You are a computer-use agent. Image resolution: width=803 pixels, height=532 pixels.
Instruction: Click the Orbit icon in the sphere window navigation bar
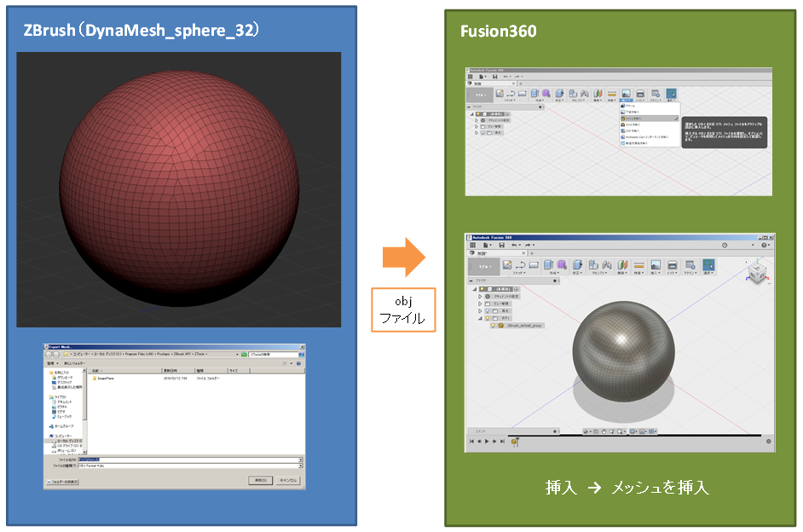click(x=586, y=431)
